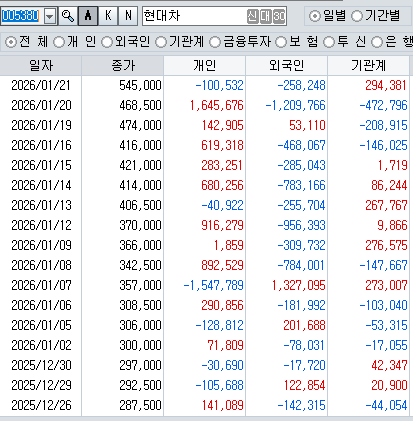Click individual value -40,922

click(x=222, y=206)
